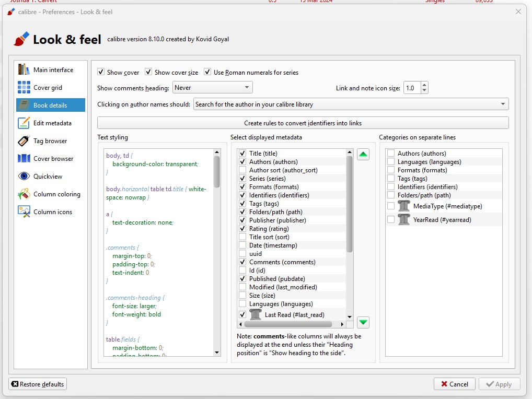Viewport: 532px width, 399px height.
Task: Move selected metadata down with green arrow
Action: (x=363, y=322)
